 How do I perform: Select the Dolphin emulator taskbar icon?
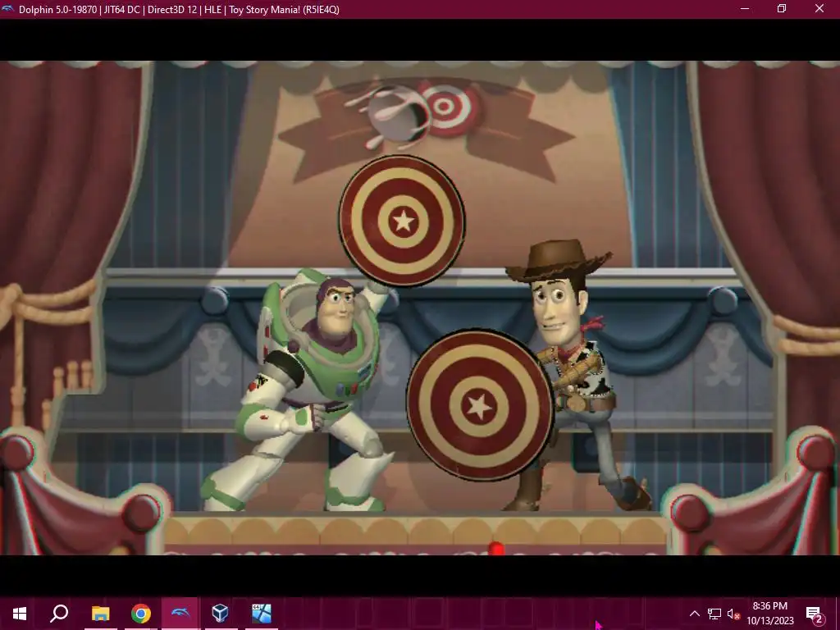coord(180,614)
